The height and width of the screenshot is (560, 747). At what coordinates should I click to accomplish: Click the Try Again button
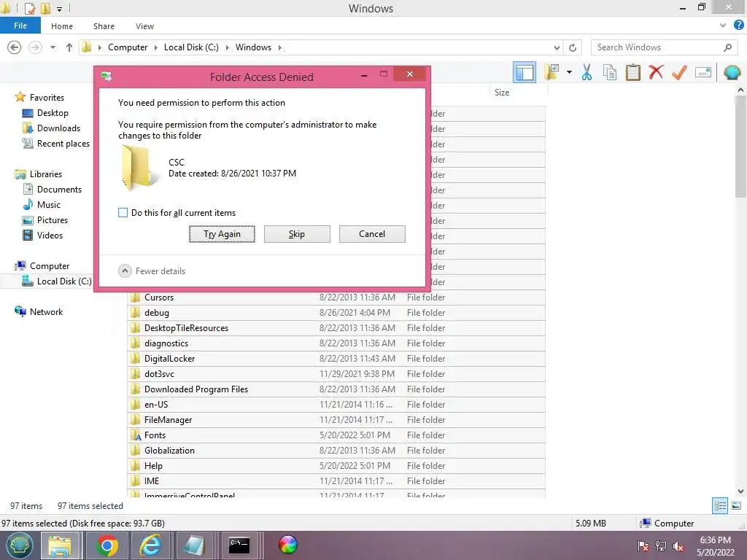tap(222, 234)
